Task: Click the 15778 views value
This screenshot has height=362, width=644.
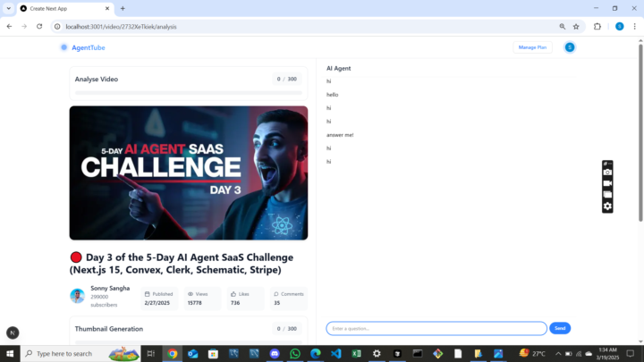Action: (195, 303)
